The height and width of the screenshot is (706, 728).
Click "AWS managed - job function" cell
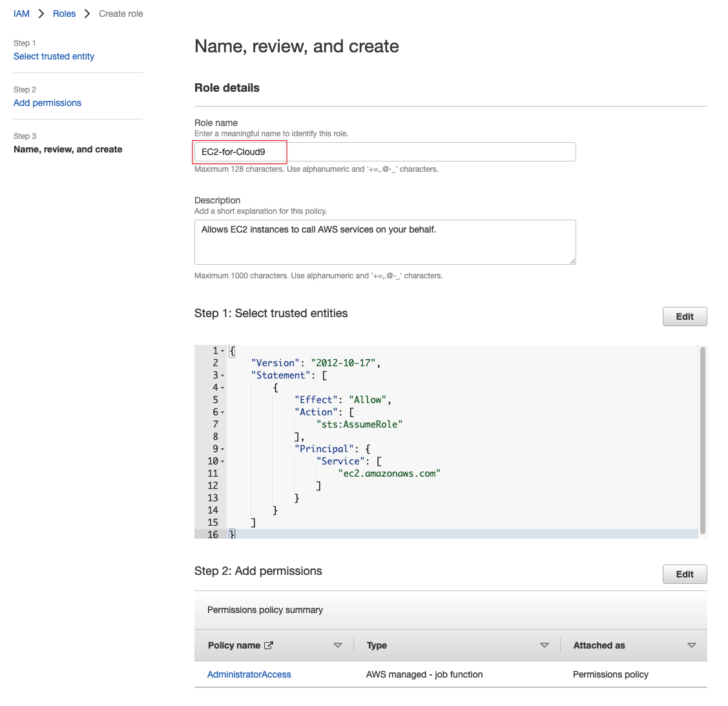pos(424,674)
